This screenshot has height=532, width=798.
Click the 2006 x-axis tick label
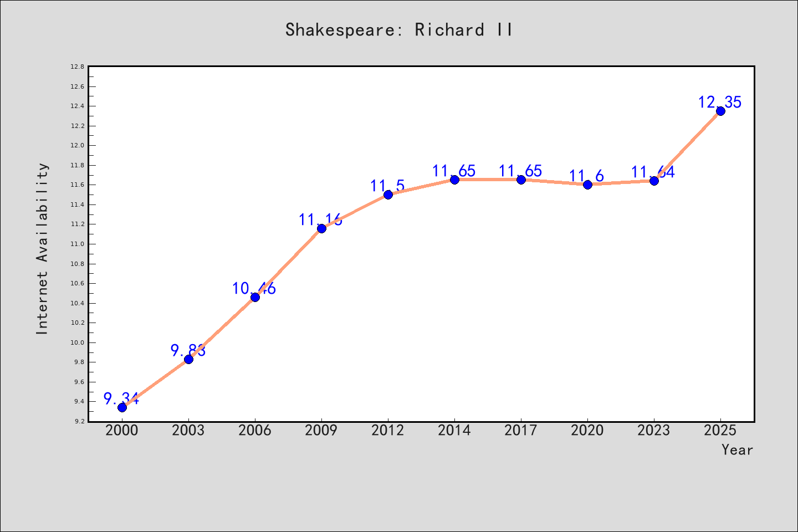pos(255,430)
